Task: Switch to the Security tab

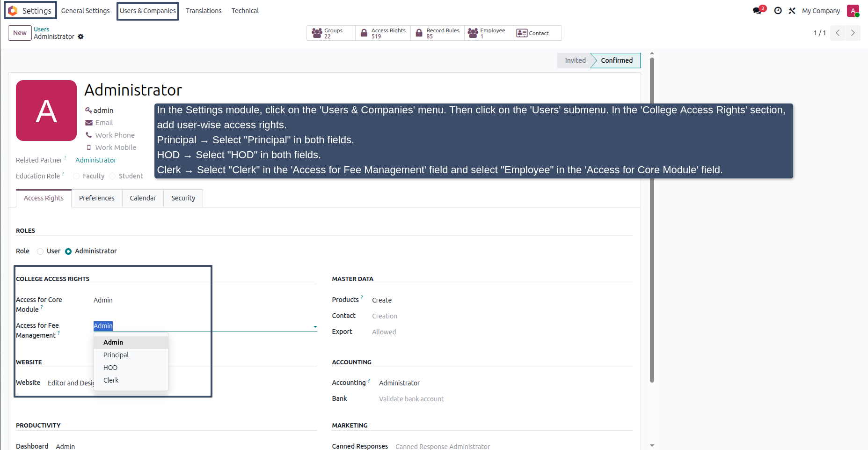Action: pyautogui.click(x=183, y=198)
